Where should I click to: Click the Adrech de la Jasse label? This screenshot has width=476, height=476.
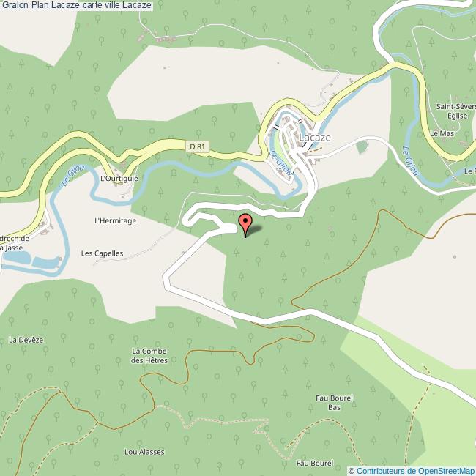tap(14, 243)
